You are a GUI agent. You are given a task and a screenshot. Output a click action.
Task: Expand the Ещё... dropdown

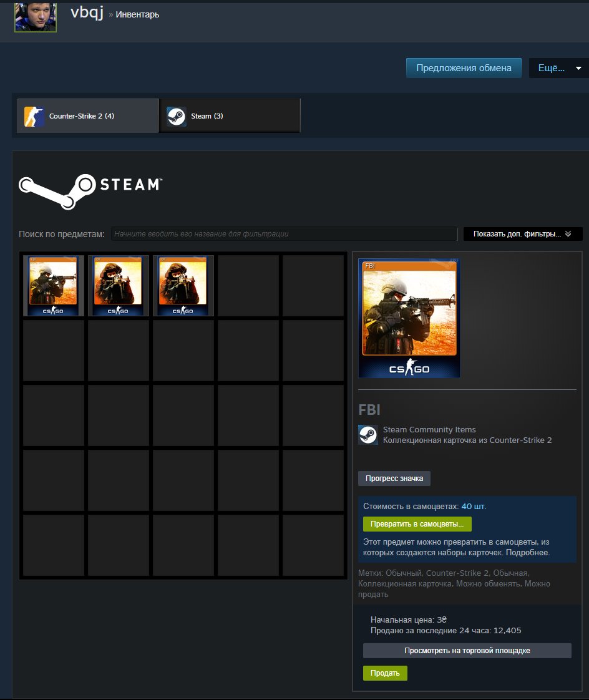(x=559, y=68)
